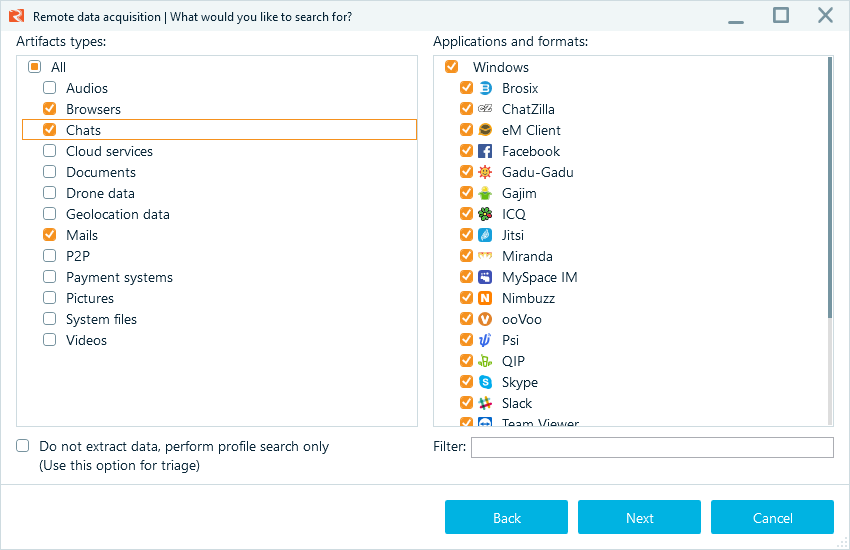Enable the Audios checkbox
Image resolution: width=850 pixels, height=550 pixels.
pyautogui.click(x=49, y=87)
